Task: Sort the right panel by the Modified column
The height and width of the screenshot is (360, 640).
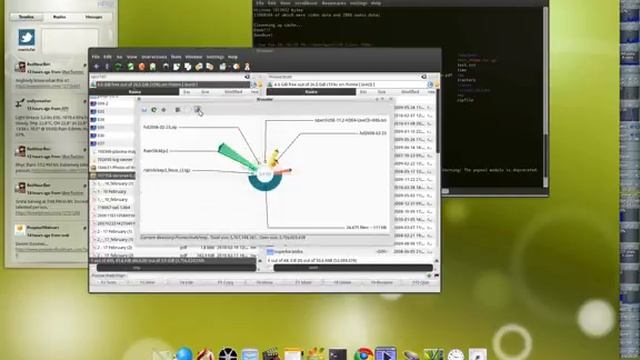Action: click(x=410, y=92)
